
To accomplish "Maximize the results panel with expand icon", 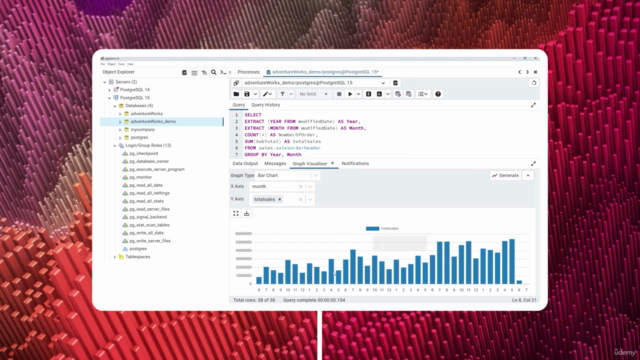I will pos(533,164).
